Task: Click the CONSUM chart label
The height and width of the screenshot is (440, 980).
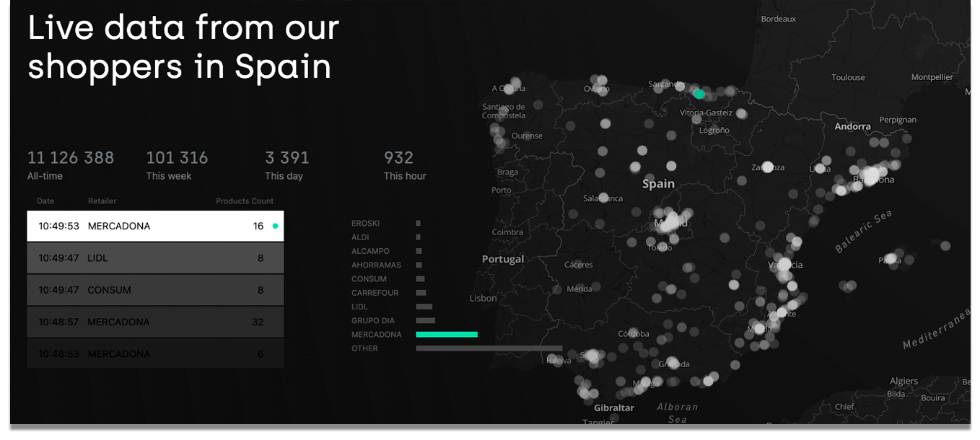Action: (369, 279)
